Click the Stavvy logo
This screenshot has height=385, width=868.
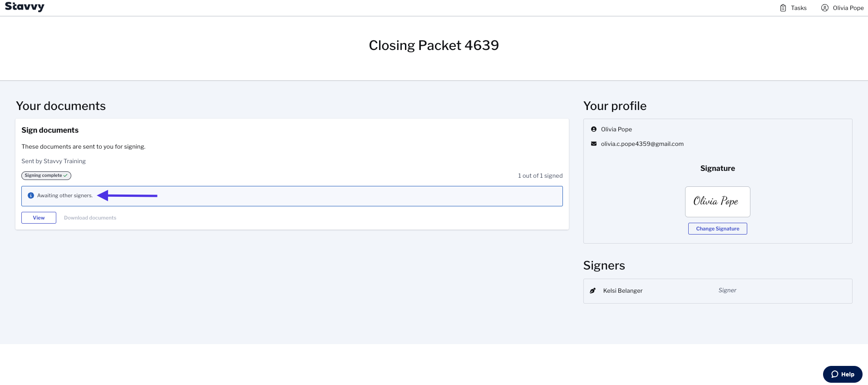point(25,7)
